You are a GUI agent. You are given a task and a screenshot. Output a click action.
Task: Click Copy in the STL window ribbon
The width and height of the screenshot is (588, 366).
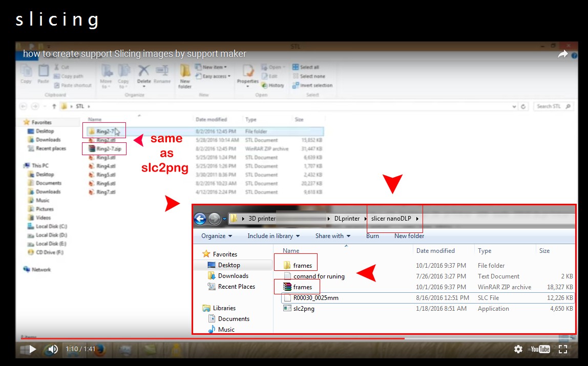click(x=26, y=74)
